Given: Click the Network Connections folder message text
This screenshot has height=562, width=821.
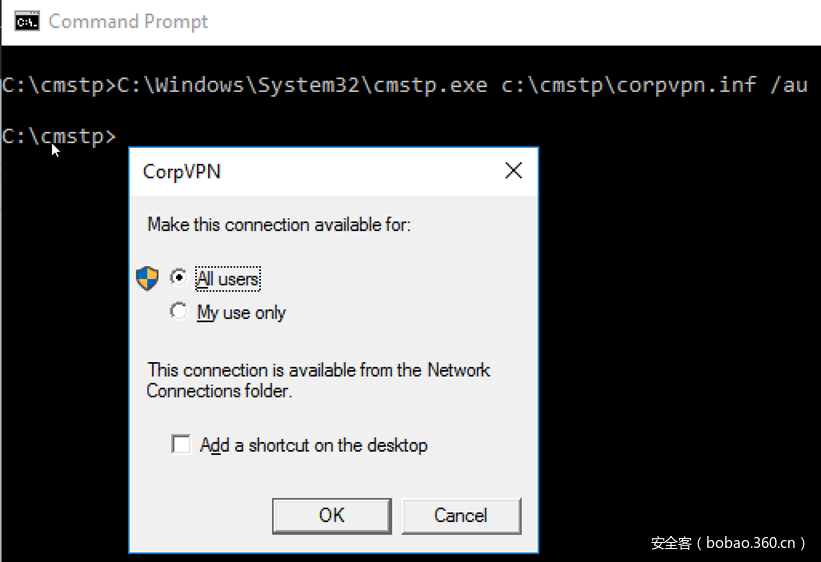Looking at the screenshot, I should pos(318,380).
